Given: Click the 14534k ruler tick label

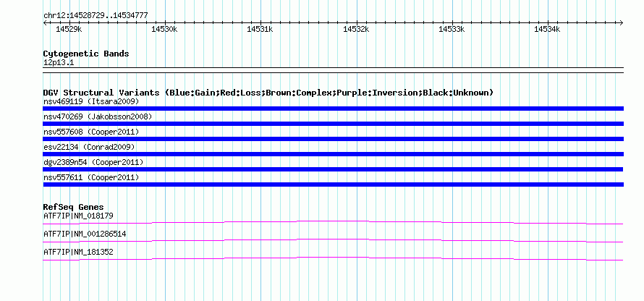Looking at the screenshot, I should coord(547,29).
